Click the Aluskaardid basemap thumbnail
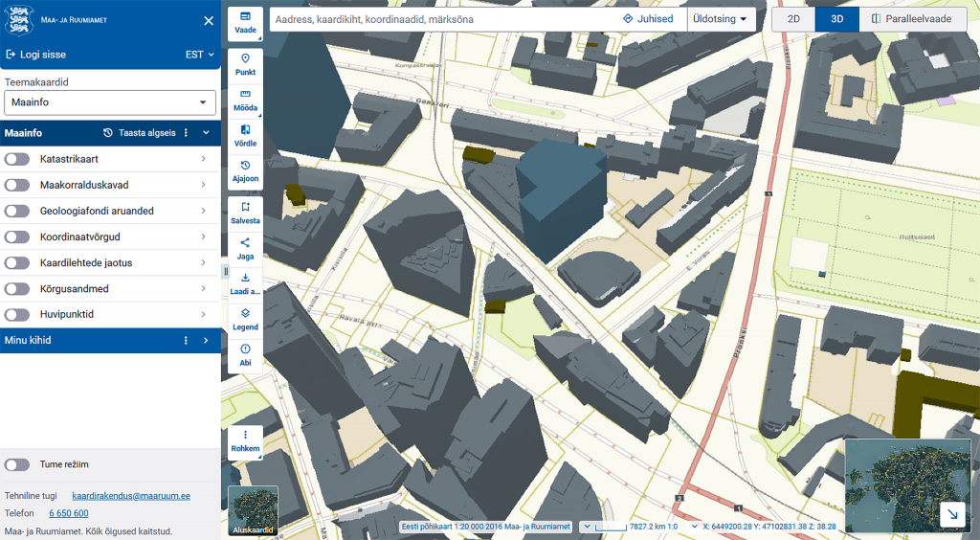Viewport: 980px width, 540px height. 253,510
